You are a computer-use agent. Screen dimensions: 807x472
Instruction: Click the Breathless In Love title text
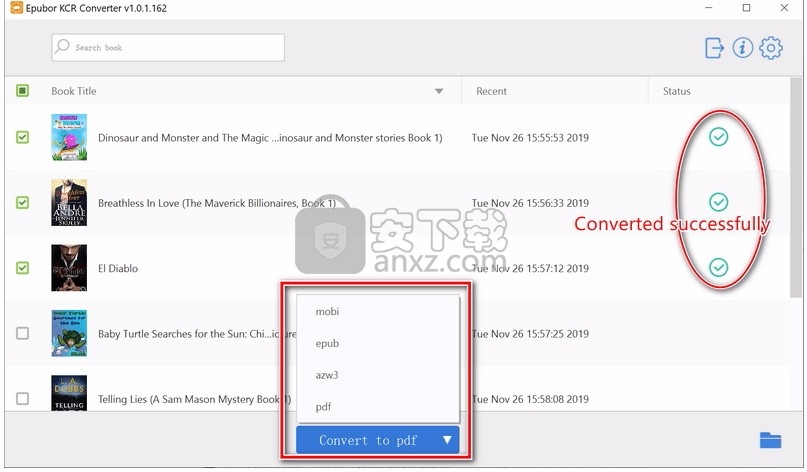coord(217,203)
